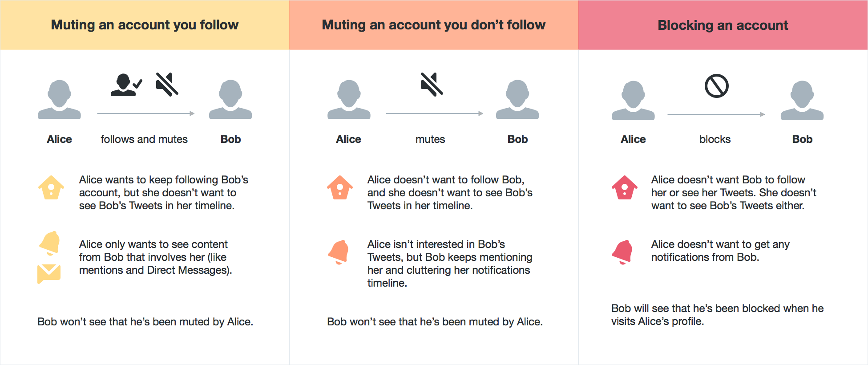Click the red notification bell icon
Image resolution: width=868 pixels, height=365 pixels.
point(622,252)
